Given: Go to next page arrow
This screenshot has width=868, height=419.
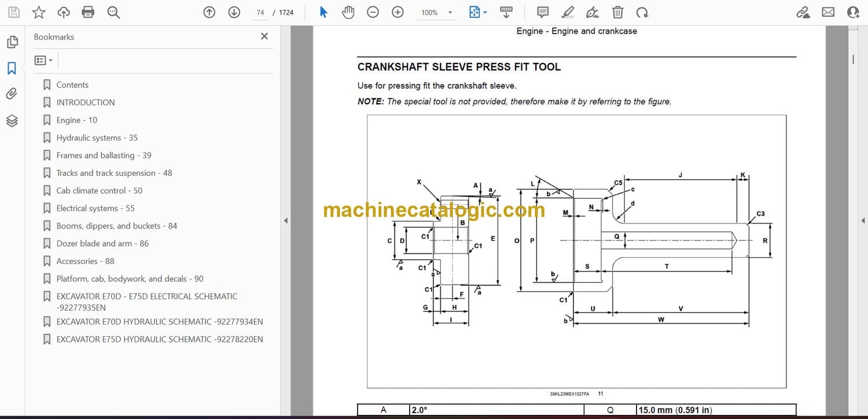Looking at the screenshot, I should (234, 12).
